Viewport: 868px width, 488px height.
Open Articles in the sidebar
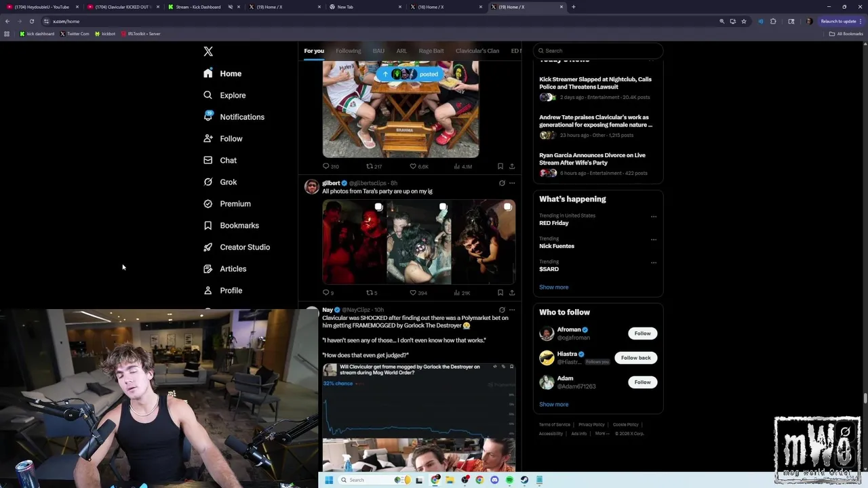point(224,268)
